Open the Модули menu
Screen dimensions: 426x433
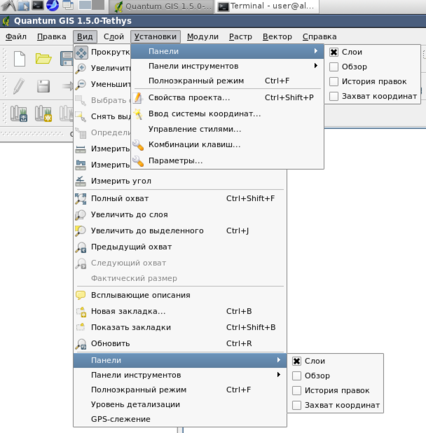coord(203,37)
